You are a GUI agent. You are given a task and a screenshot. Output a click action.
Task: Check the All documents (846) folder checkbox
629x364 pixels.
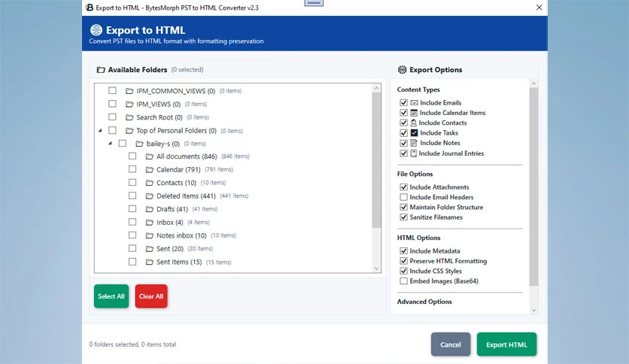click(x=132, y=156)
